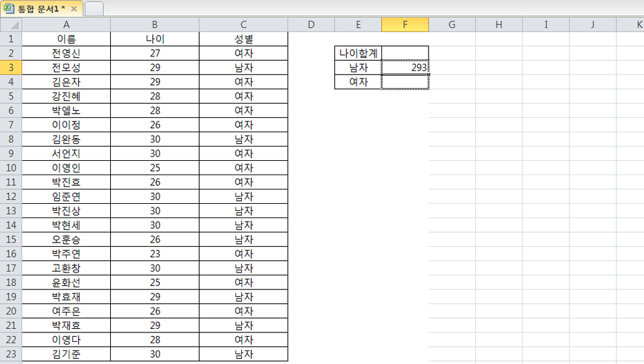The height and width of the screenshot is (364, 644).
Task: Select age 23 in 박주연 row
Action: click(155, 254)
